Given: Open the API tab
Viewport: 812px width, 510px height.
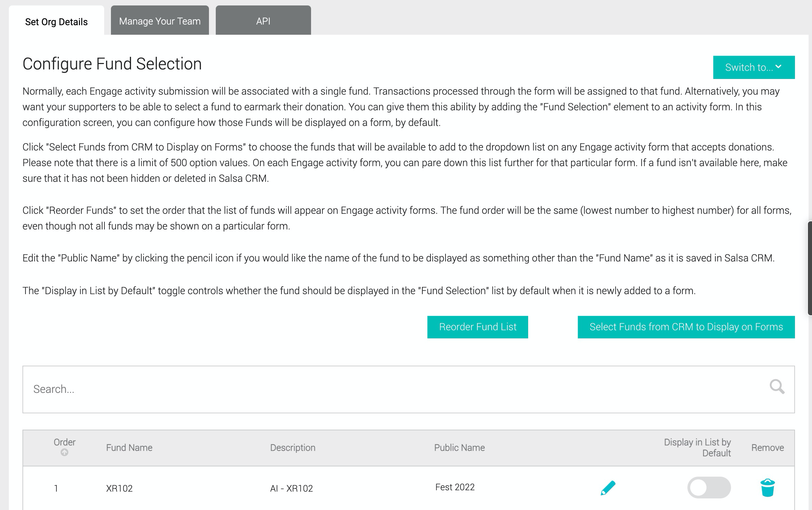Looking at the screenshot, I should (x=263, y=20).
